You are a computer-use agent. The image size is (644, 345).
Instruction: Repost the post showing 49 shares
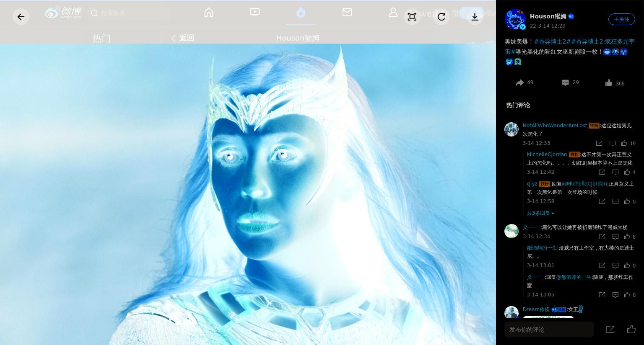(524, 82)
